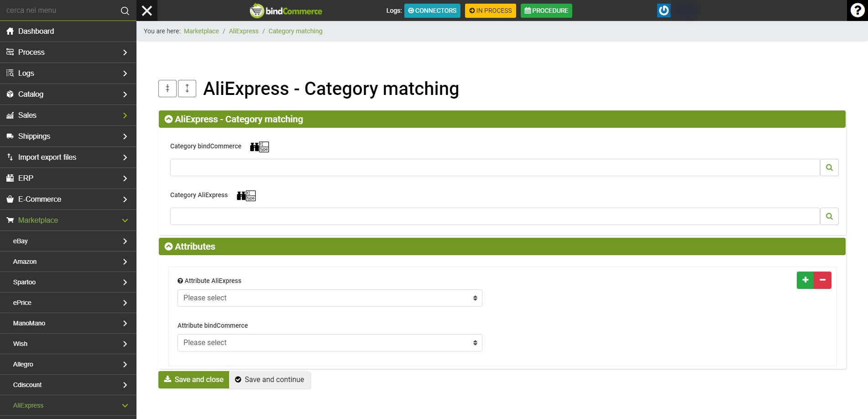Expand the Catalog menu chevron
This screenshot has height=419, width=868.
pos(125,94)
